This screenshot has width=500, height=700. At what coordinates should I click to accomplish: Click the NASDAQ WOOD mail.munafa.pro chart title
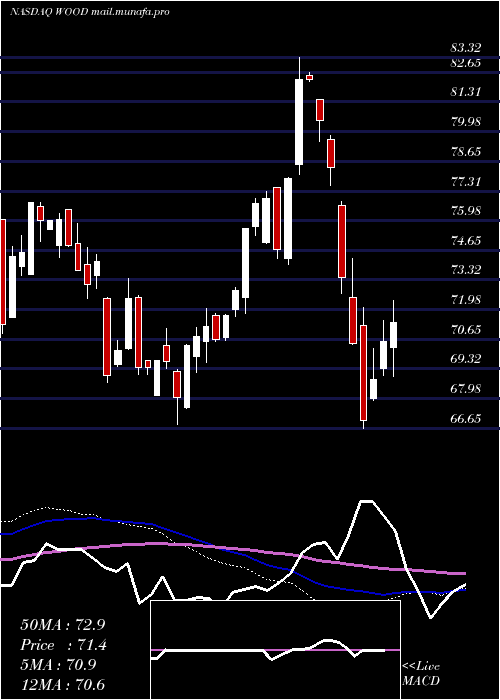(89, 12)
